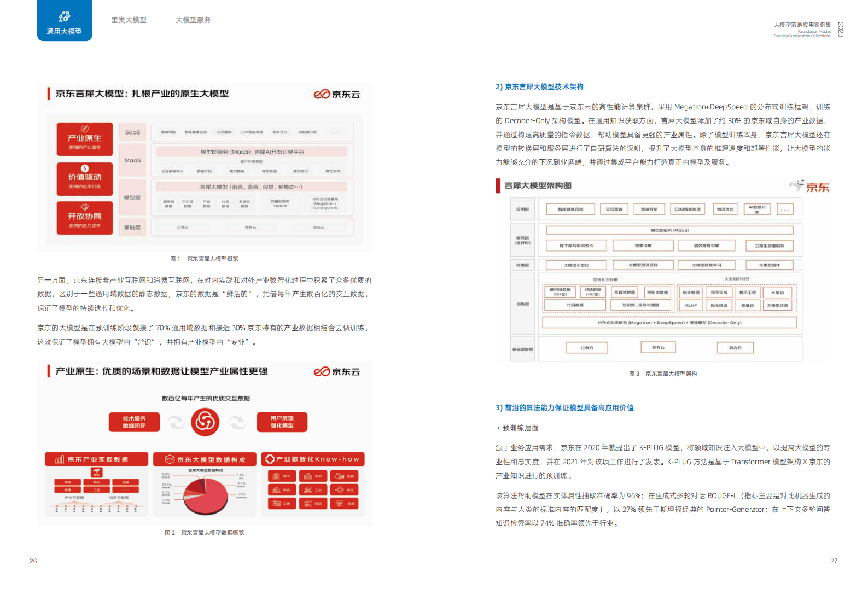Click the 金融 tile in Know-how grid
This screenshot has width=868, height=589.
pyautogui.click(x=345, y=476)
